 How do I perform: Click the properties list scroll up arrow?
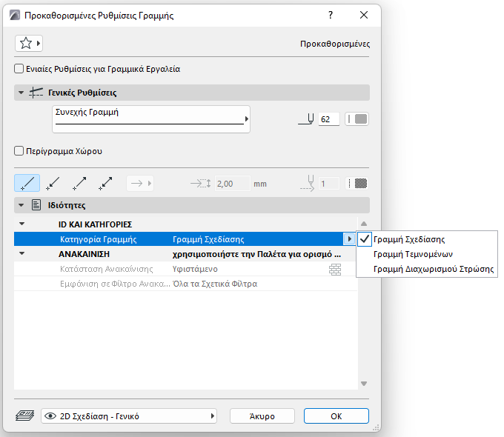364,224
